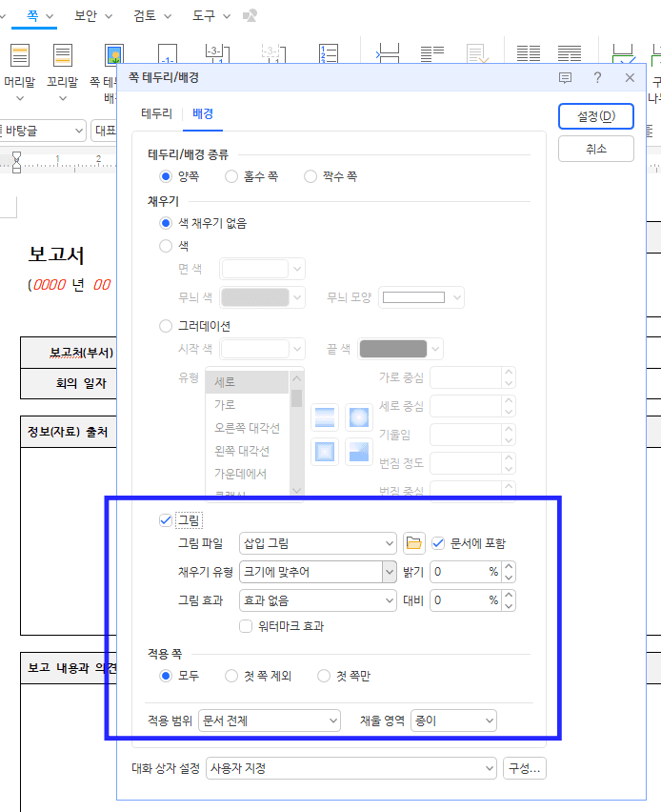Open picture file browse folder icon

tap(413, 543)
